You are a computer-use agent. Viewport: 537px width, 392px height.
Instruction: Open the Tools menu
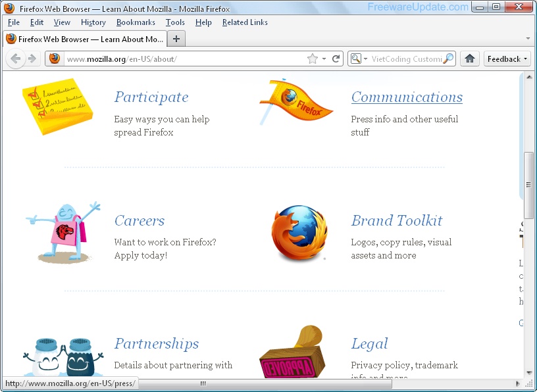pyautogui.click(x=175, y=22)
